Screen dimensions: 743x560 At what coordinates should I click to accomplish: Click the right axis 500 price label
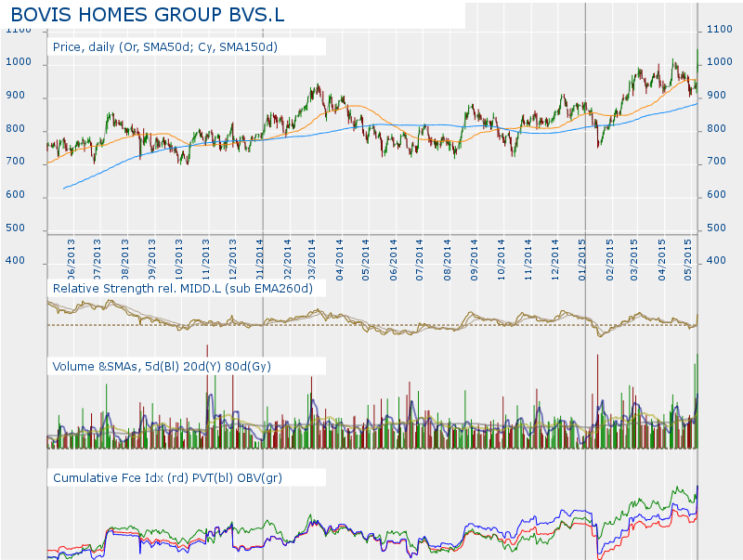pos(716,228)
